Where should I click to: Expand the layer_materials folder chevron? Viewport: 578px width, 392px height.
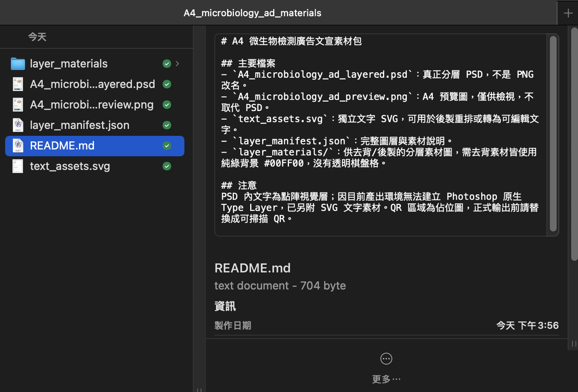click(x=177, y=64)
